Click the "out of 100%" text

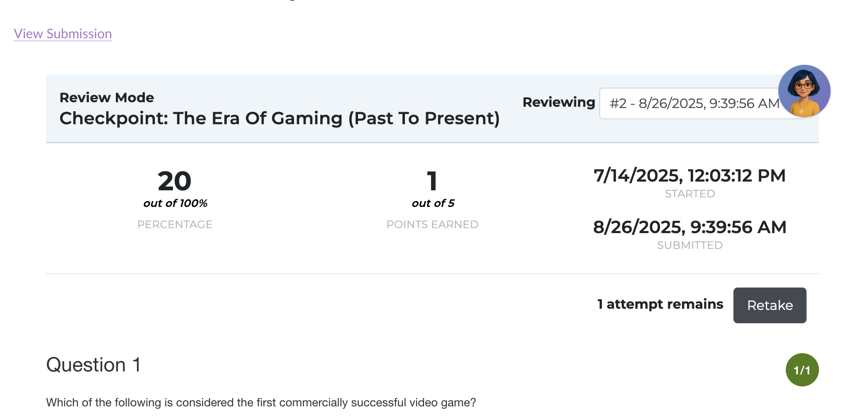(175, 203)
